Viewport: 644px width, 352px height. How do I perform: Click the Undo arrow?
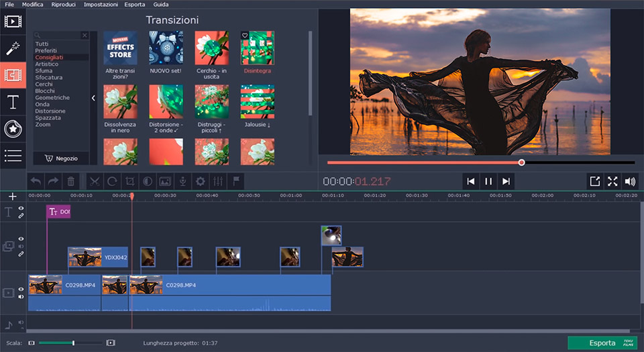(x=36, y=181)
